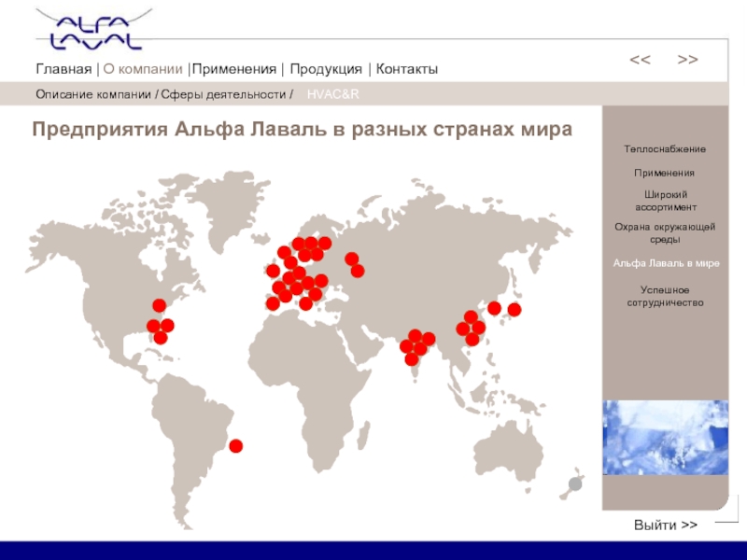Open Применения in the sidebar
The image size is (747, 560).
pos(664,173)
